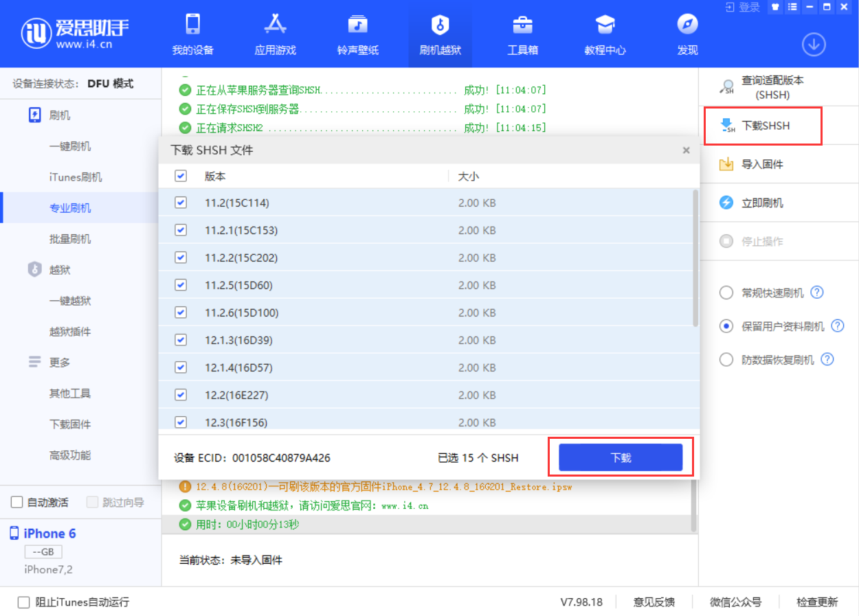Viewport: 859px width, 616px height.
Task: Select 防数据恢复刷机 radio option
Action: coord(726,359)
